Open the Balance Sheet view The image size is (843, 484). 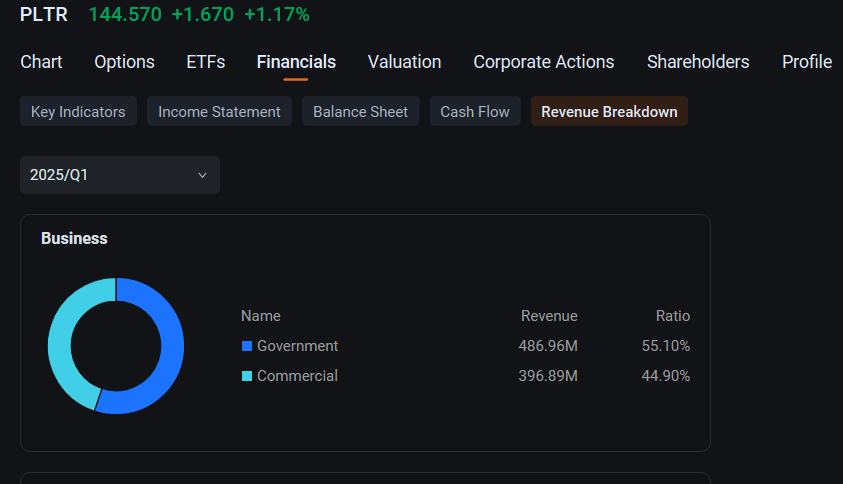tap(360, 111)
